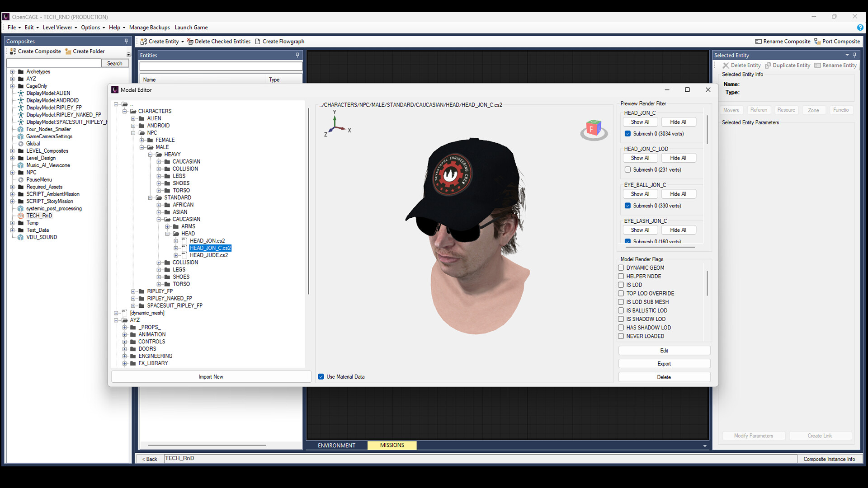
Task: Enable the DYNAMIC GEOM render flag
Action: [x=621, y=268]
